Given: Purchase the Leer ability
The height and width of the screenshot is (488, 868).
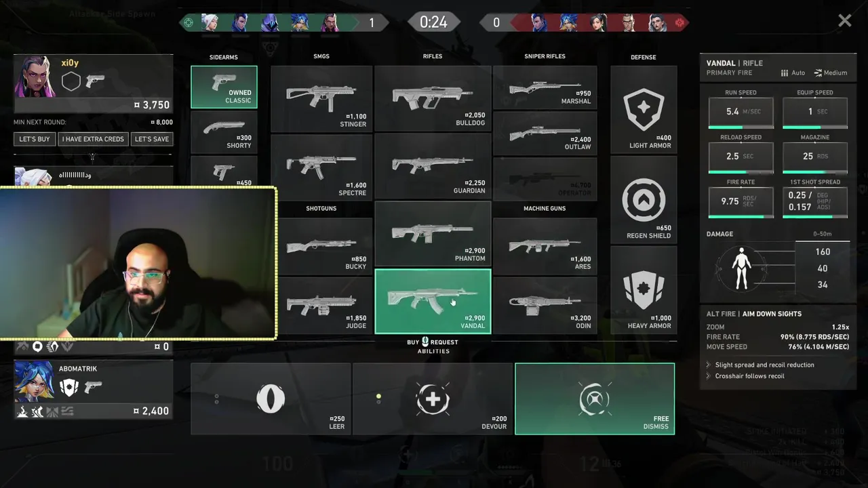Looking at the screenshot, I should point(271,399).
